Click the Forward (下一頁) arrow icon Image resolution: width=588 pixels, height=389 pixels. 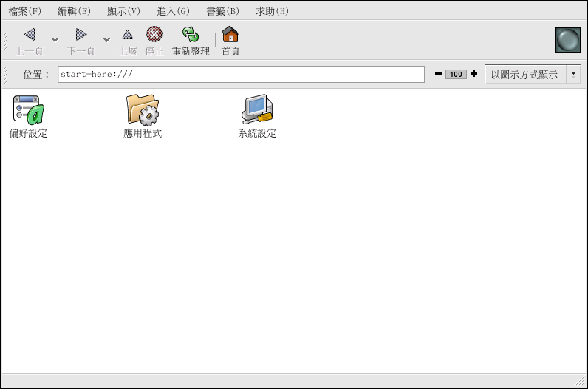pos(81,35)
